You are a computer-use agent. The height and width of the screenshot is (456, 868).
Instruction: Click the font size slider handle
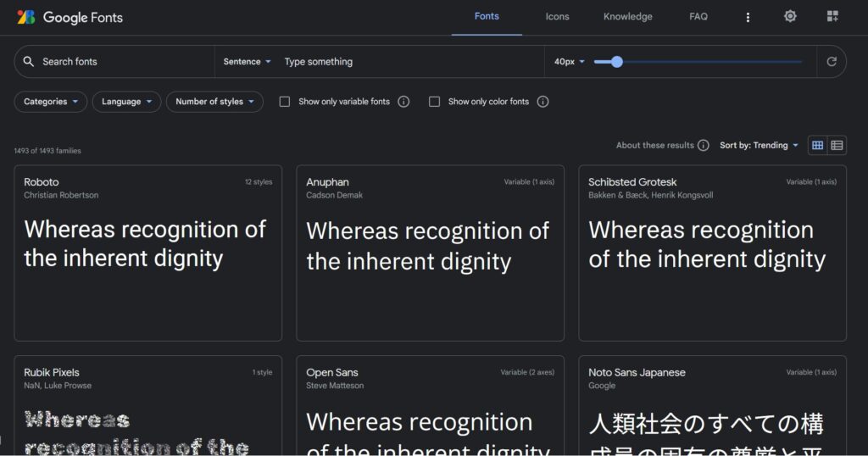617,62
